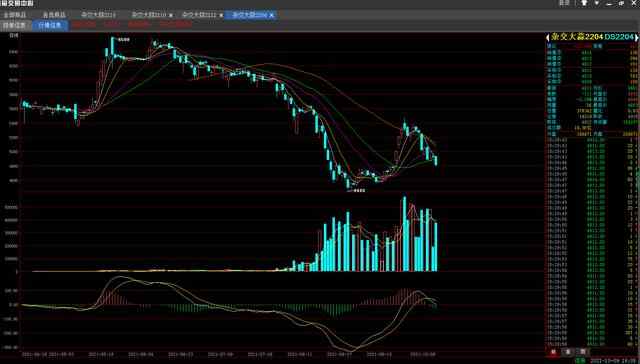Image resolution: width=640 pixels, height=364 pixels.
Task: Close the 杂交大蒜2112 tab with its x
Action: (x=221, y=15)
